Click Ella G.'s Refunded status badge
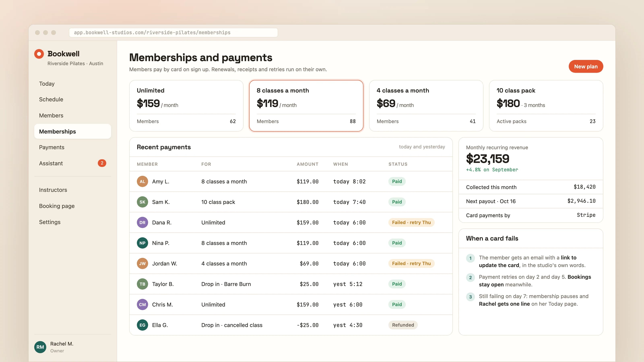Viewport: 644px width, 362px height. click(x=403, y=325)
